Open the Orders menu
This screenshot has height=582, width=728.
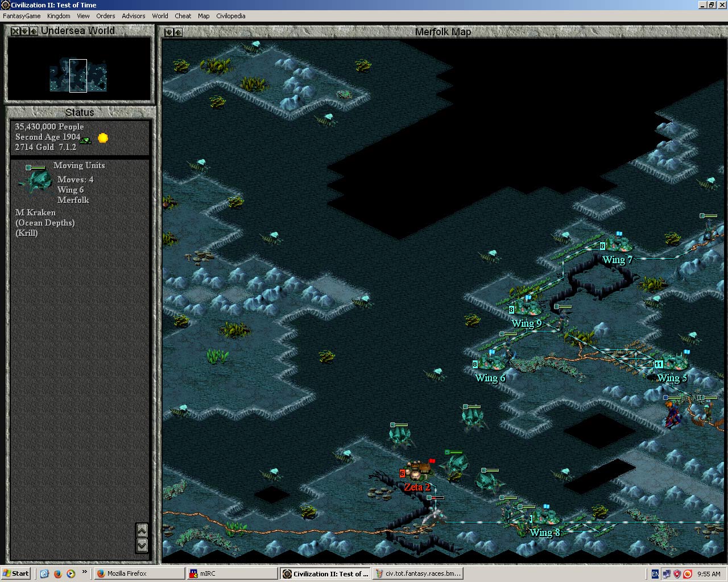click(x=106, y=16)
